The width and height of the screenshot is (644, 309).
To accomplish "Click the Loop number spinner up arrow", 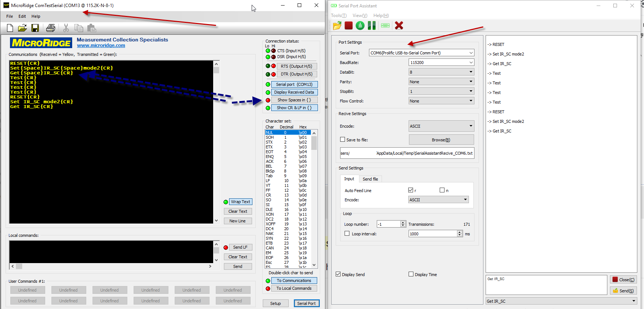I will point(403,223).
